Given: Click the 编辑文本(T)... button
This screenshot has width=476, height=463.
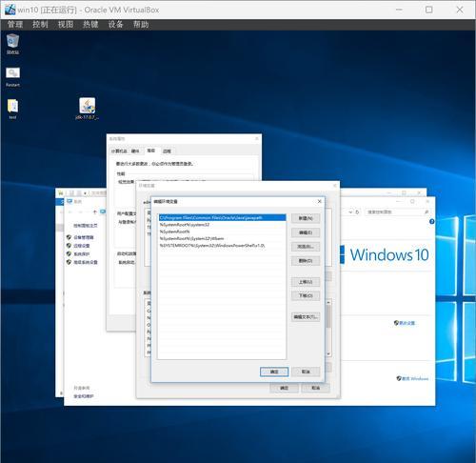Looking at the screenshot, I should 306,317.
